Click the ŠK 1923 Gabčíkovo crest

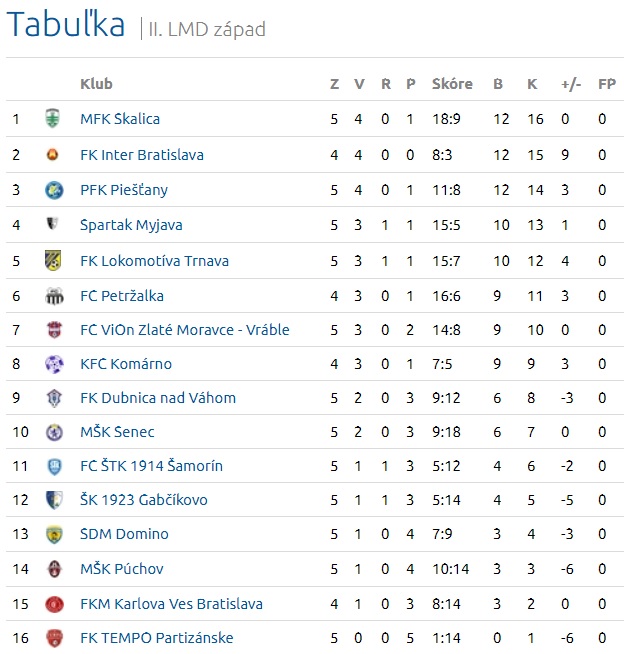pos(53,500)
